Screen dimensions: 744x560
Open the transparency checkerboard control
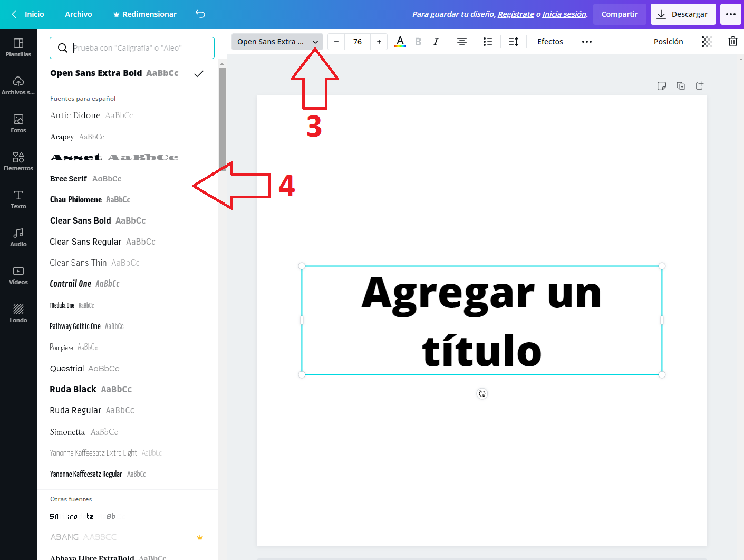707,42
